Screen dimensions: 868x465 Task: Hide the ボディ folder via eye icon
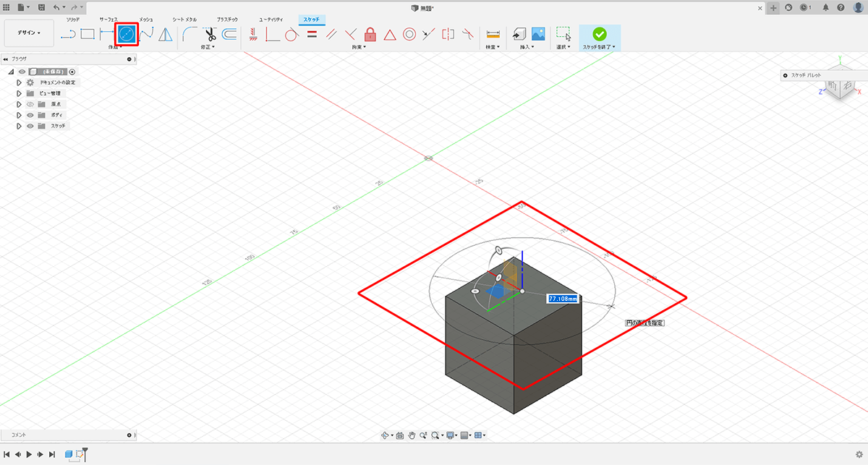click(x=30, y=115)
